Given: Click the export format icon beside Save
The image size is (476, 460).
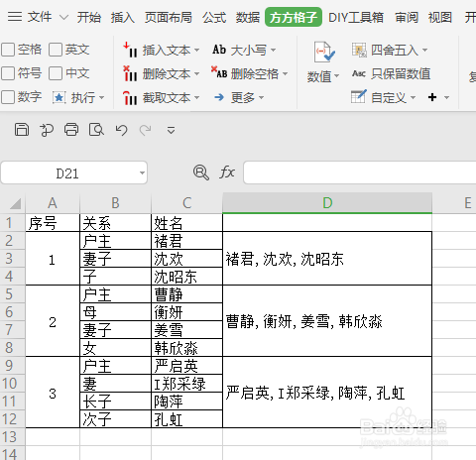Looking at the screenshot, I should coord(47,130).
